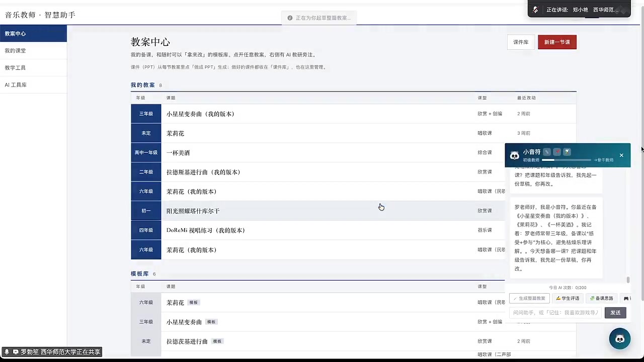Choose the 学生评语 quick action chip
Viewport: 644px width, 362px height.
coord(568,298)
